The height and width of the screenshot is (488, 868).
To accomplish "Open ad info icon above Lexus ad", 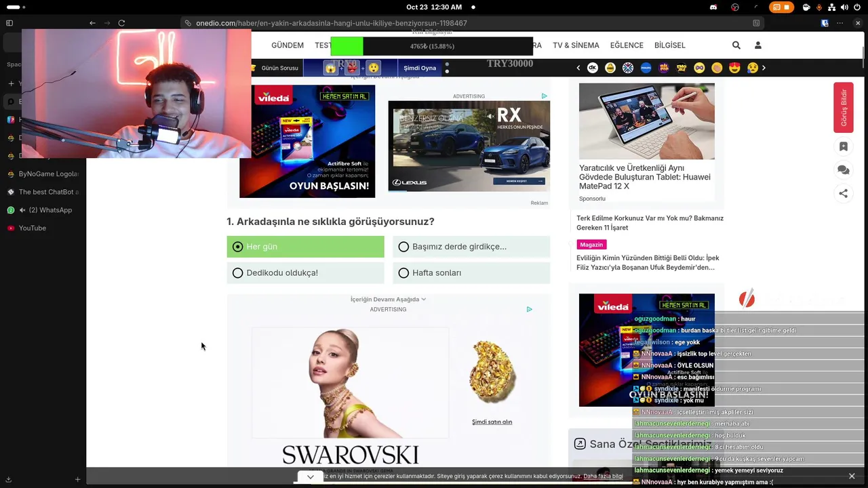I will [x=544, y=96].
